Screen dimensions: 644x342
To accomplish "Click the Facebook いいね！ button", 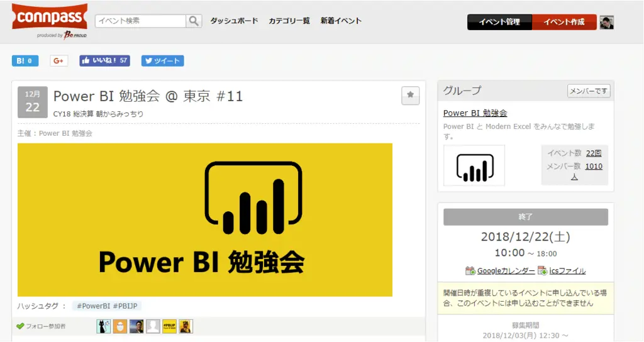I will 105,61.
